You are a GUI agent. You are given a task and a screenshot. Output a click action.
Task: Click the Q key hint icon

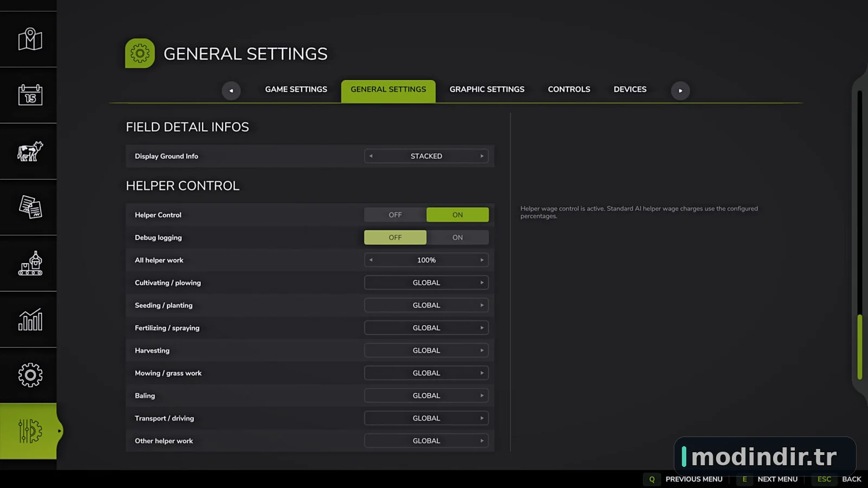(x=652, y=479)
